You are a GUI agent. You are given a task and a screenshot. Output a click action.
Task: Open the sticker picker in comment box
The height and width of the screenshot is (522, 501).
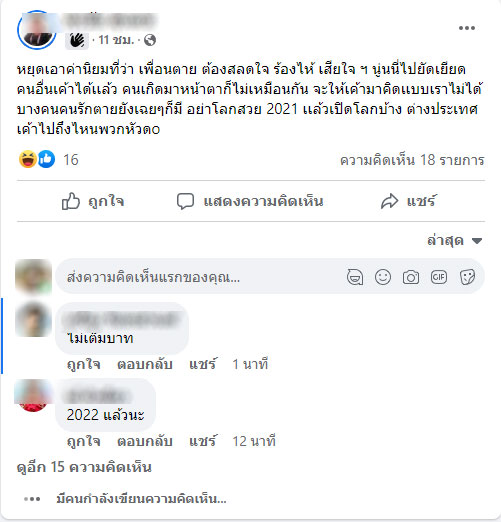tap(467, 277)
